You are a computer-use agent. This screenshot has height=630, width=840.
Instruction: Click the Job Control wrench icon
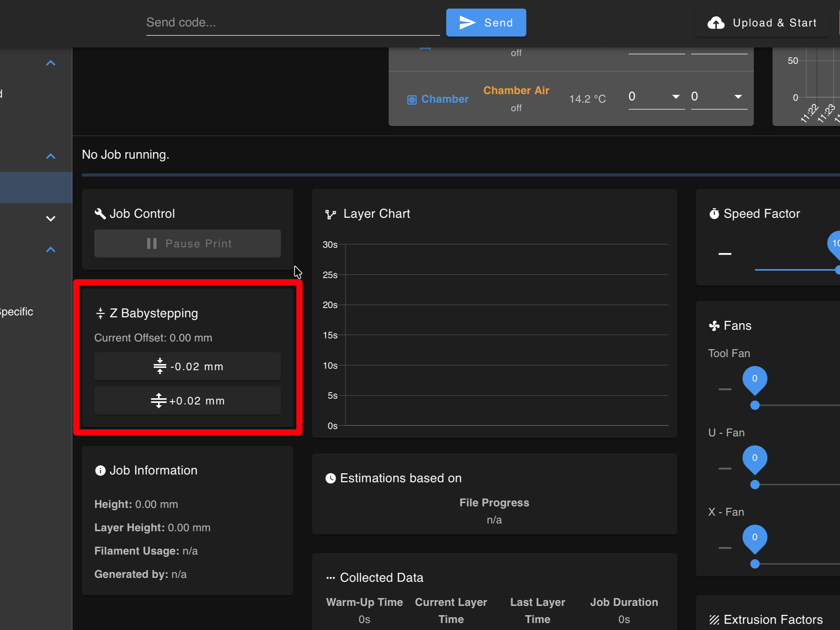(100, 213)
